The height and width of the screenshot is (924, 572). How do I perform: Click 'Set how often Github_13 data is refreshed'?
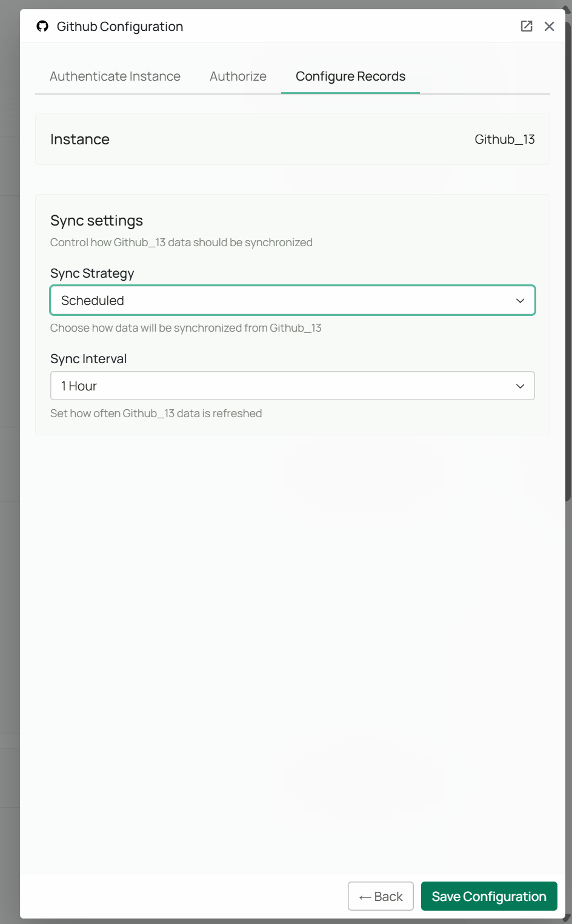[x=156, y=413]
